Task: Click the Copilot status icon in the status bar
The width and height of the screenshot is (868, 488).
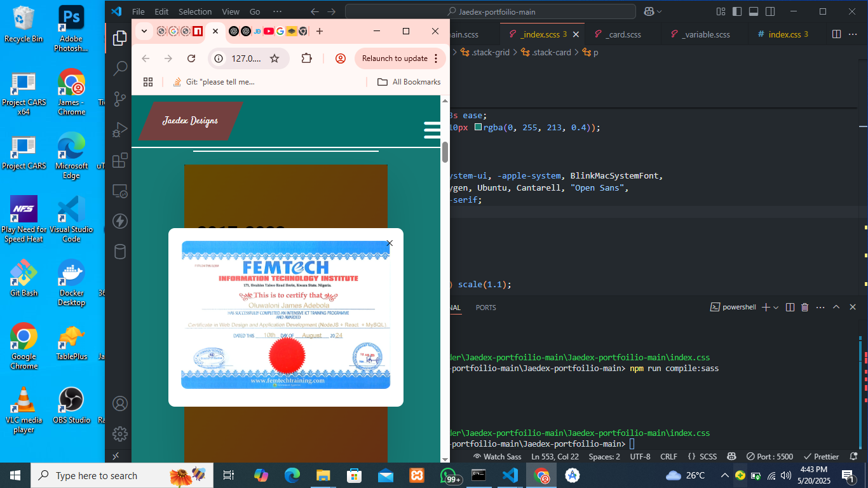Action: point(731,456)
